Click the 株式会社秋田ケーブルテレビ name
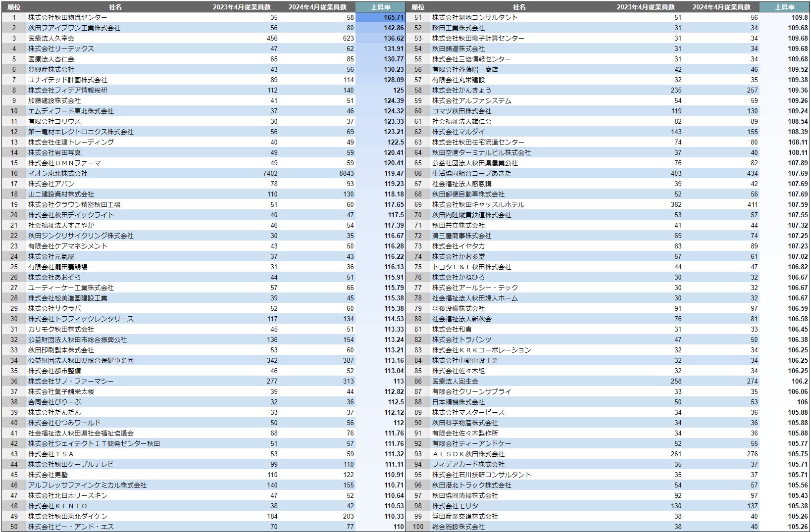 [x=71, y=464]
